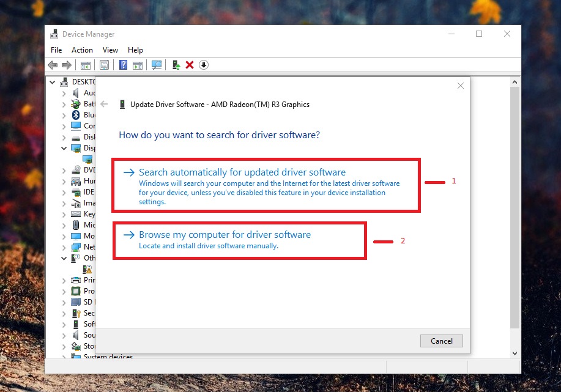Select the unknown device with warning icon
This screenshot has width=561, height=392.
coord(87,268)
